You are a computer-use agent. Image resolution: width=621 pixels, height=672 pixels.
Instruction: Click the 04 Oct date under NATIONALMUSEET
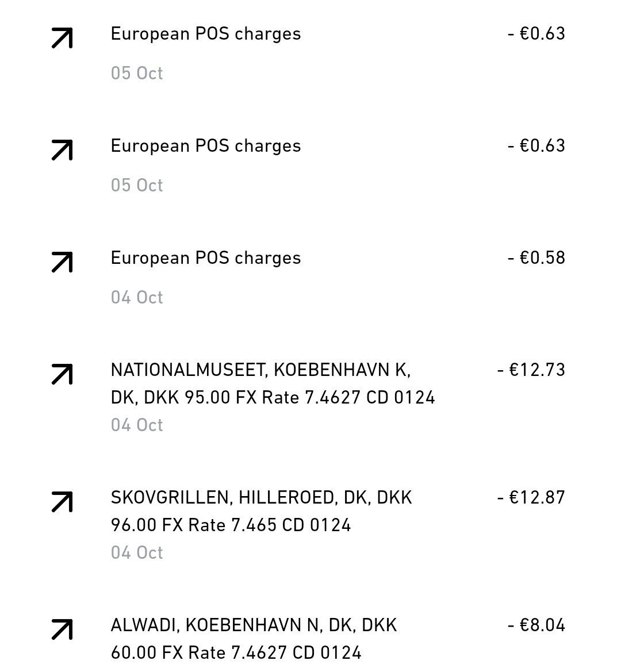coord(137,425)
